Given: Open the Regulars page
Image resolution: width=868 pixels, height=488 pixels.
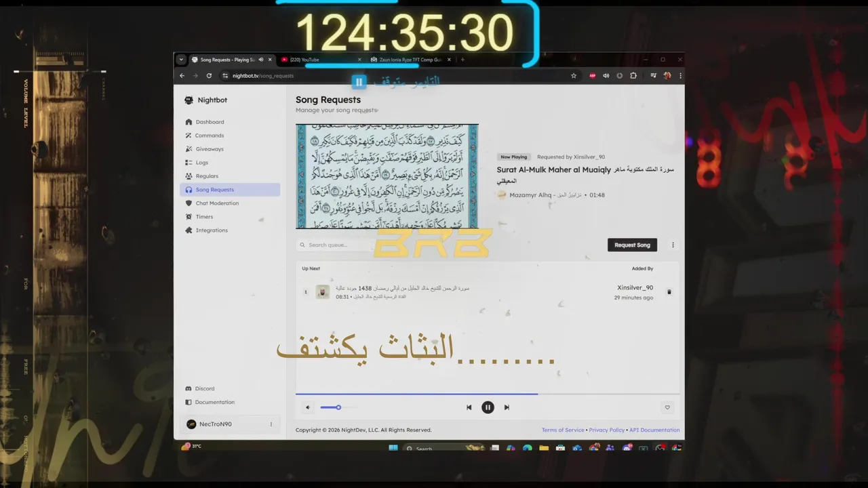Looking at the screenshot, I should click(229, 176).
